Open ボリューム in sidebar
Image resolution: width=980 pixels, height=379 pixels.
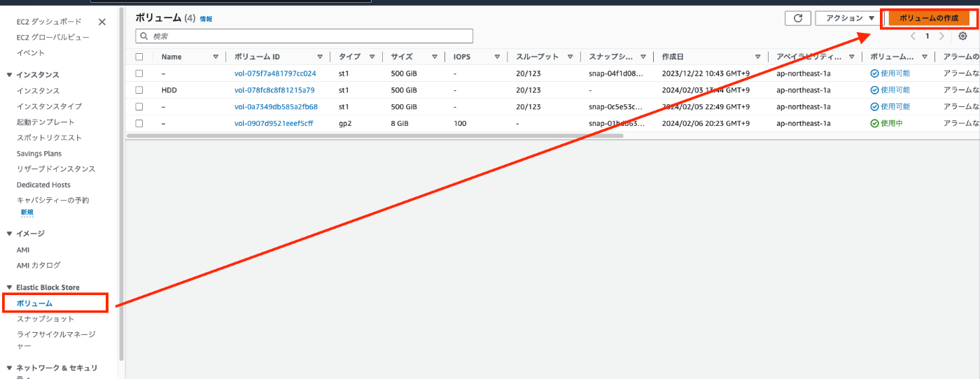pos(34,303)
